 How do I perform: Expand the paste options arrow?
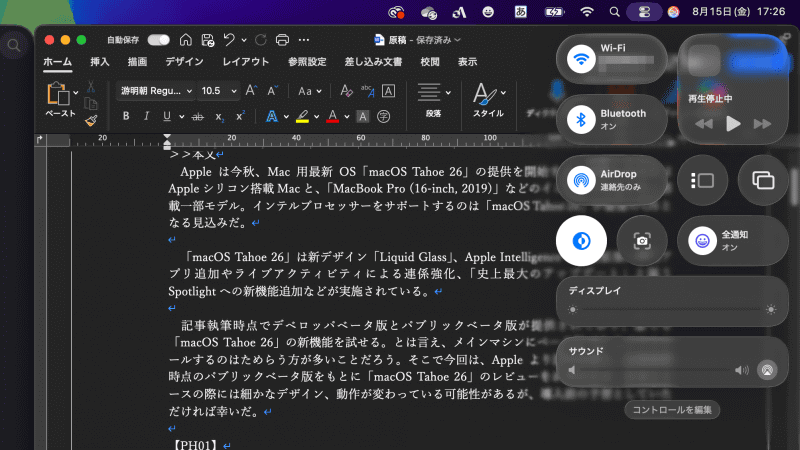[x=76, y=93]
